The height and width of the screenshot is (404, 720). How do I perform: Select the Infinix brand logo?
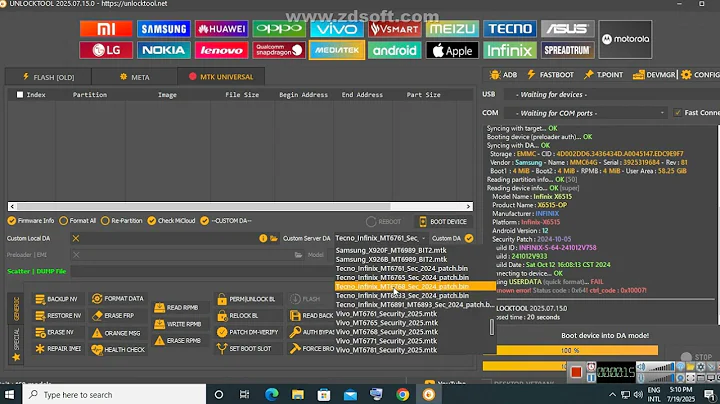point(510,50)
